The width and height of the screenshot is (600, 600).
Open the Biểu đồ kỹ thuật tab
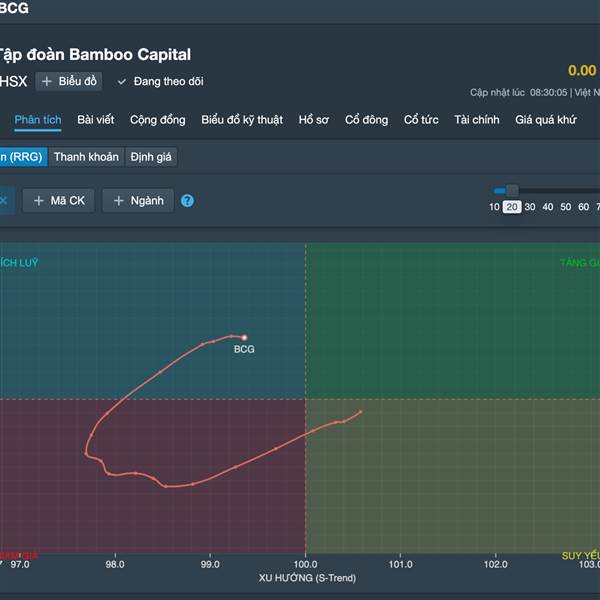242,120
